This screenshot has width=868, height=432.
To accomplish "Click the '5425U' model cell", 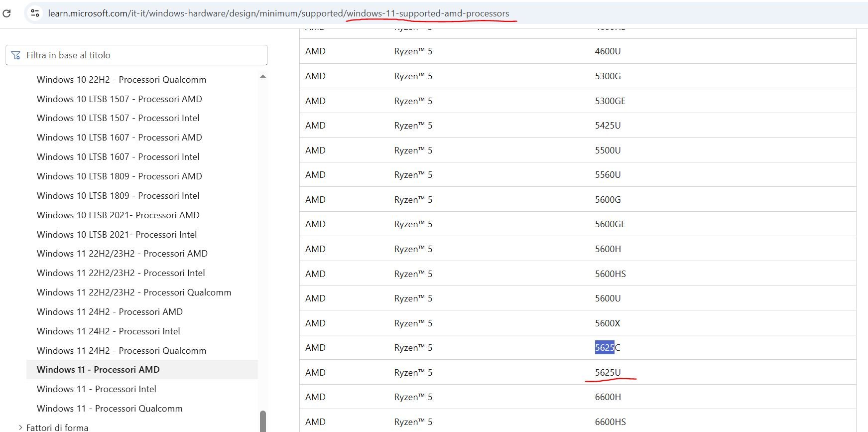I will (608, 126).
